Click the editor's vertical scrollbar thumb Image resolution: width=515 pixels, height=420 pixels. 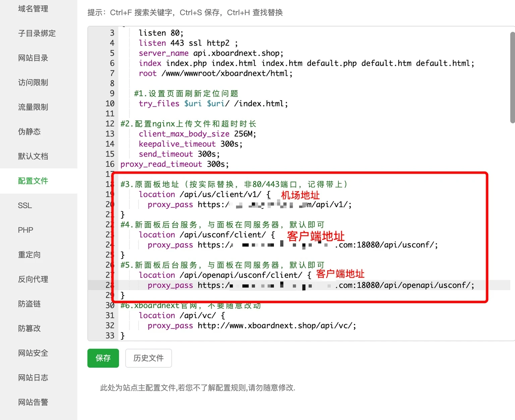tap(512, 78)
